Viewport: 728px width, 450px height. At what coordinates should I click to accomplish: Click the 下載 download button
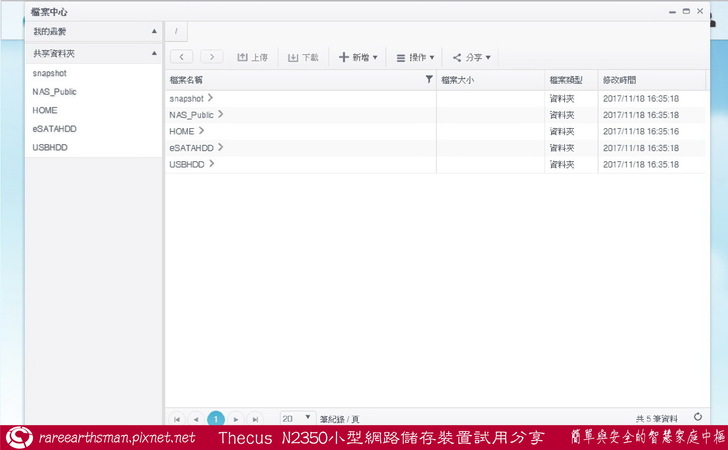(x=303, y=57)
